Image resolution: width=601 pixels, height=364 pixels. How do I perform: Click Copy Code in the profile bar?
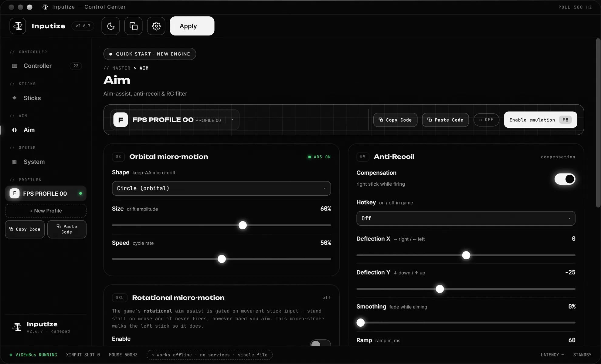395,120
